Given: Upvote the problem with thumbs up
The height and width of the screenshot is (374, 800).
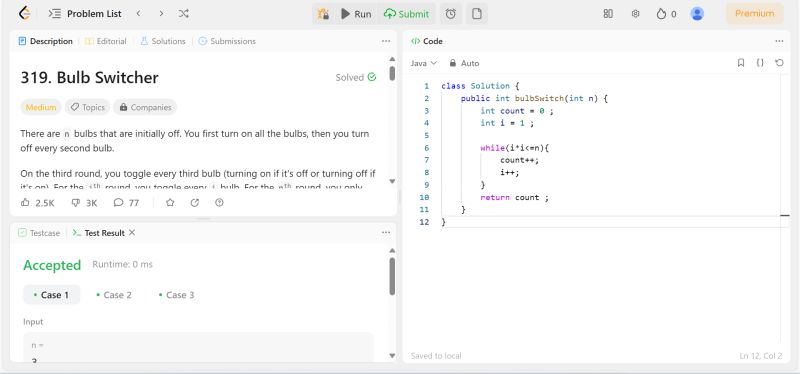Looking at the screenshot, I should (x=38, y=203).
